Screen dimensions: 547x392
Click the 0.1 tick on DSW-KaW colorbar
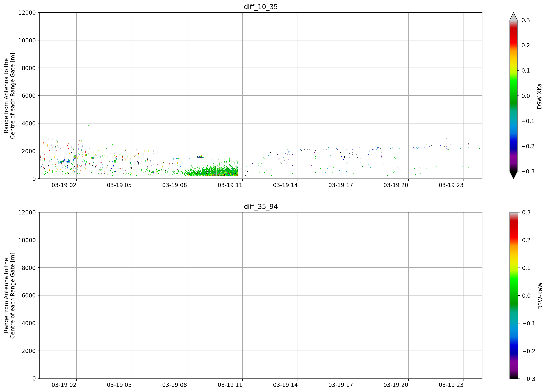pos(526,268)
